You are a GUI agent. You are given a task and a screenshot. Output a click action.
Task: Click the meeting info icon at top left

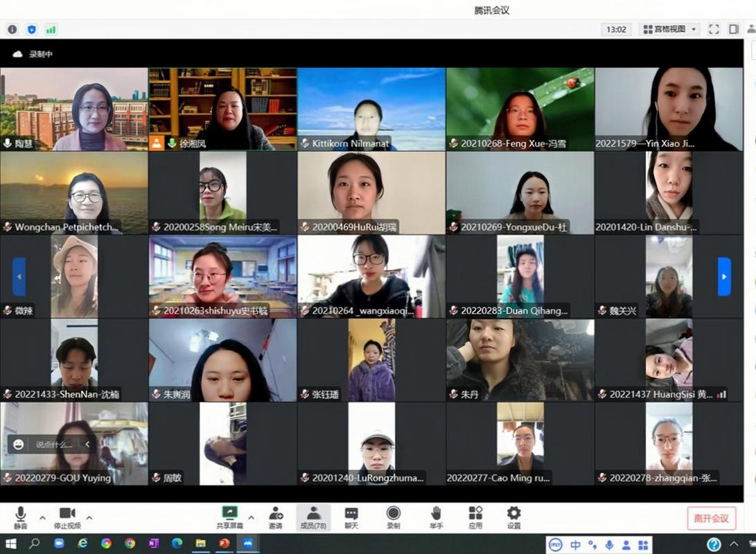pos(12,30)
